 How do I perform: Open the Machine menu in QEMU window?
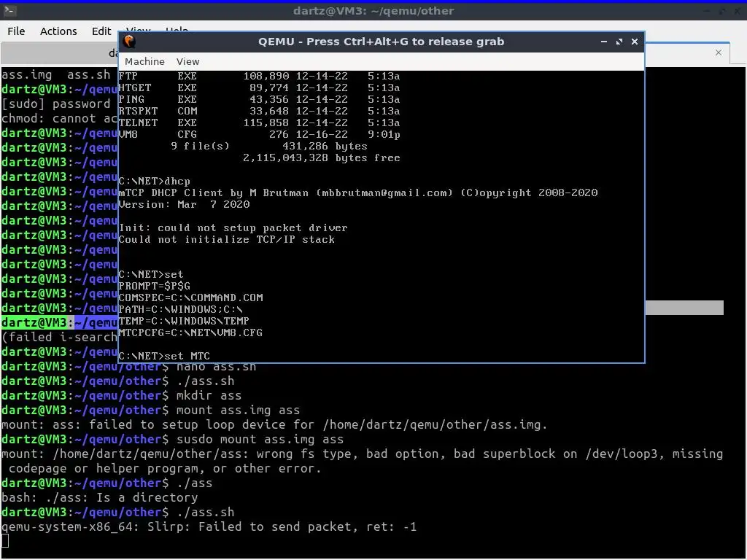tap(144, 61)
